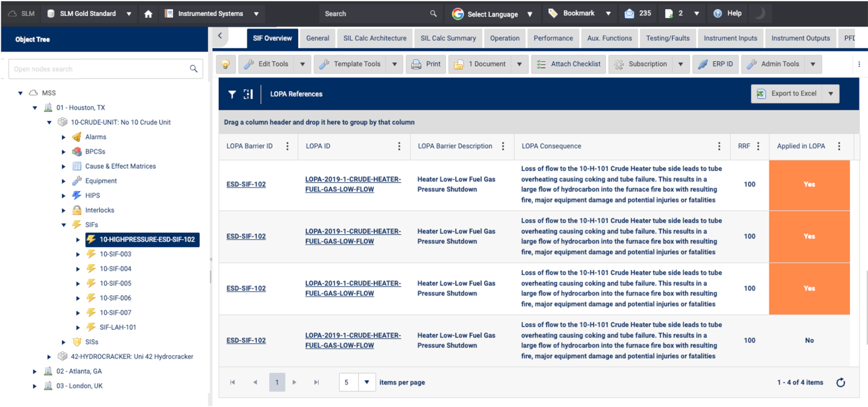868x407 pixels.
Task: Open the Export to Excel dropdown arrow
Action: (x=831, y=94)
